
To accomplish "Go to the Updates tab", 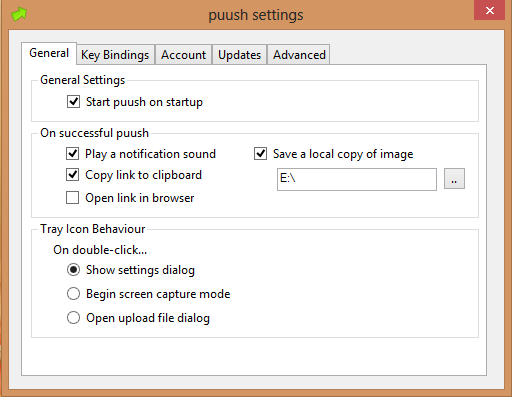I will [x=239, y=55].
